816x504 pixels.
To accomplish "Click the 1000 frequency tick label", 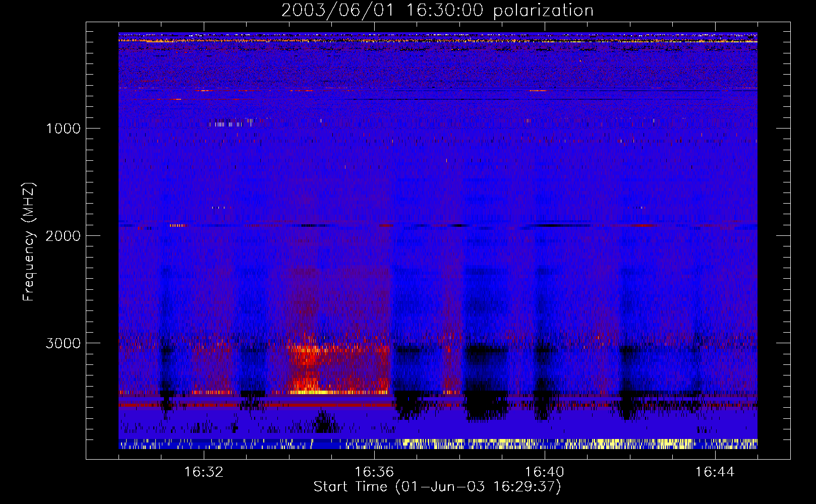I will click(x=63, y=129).
